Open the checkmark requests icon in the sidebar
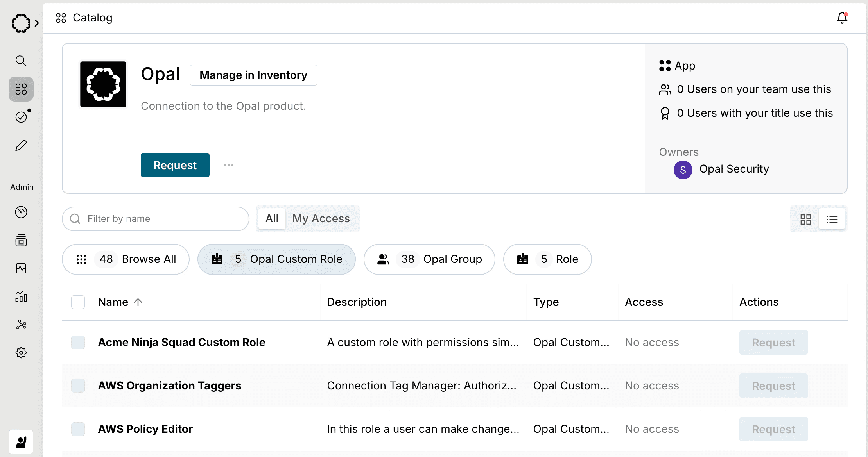This screenshot has width=868, height=457. (x=21, y=117)
